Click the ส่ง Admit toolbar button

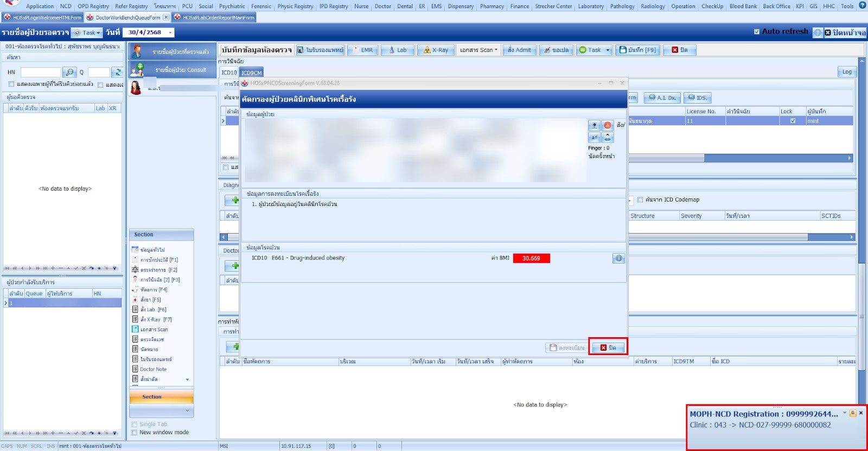tap(519, 50)
